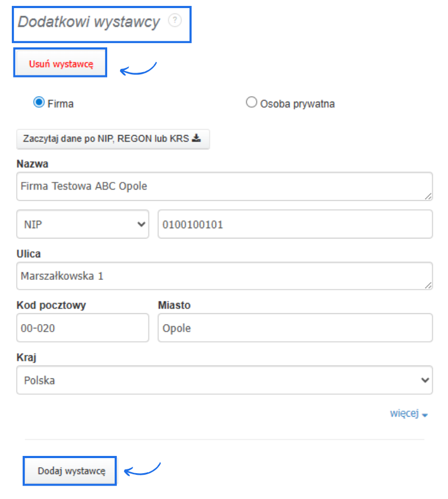Expand more fields with więcej
The width and height of the screenshot is (448, 499).
coord(404,414)
